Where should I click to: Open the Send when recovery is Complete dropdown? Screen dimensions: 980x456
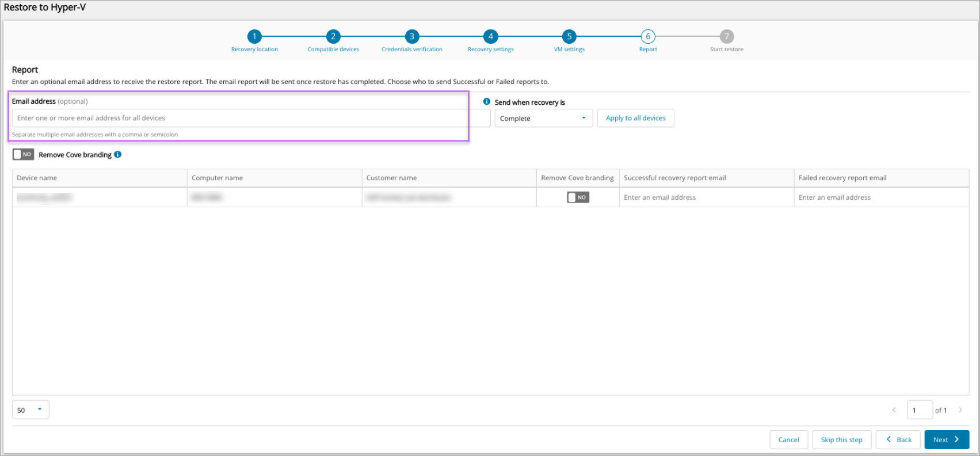point(543,118)
